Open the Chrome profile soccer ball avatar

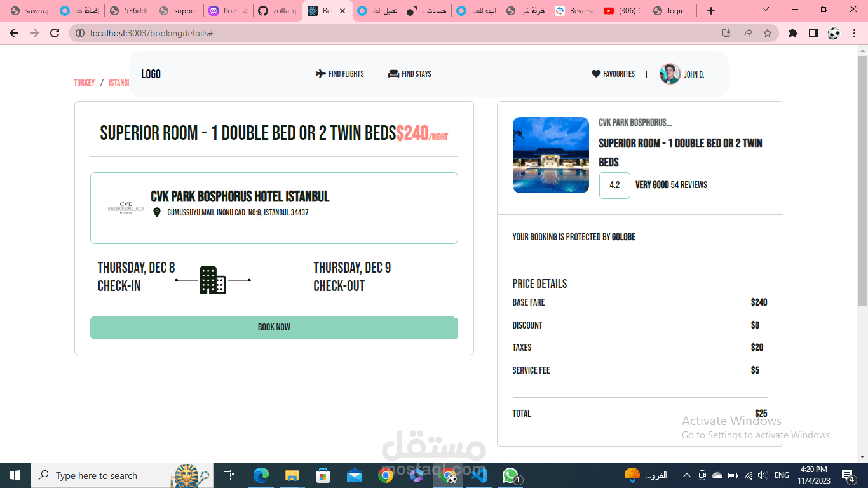click(834, 33)
